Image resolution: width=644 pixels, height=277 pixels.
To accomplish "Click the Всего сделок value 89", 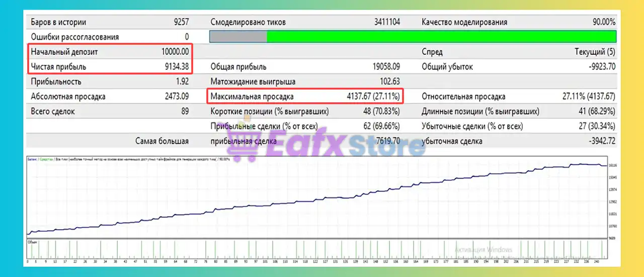I will [184, 111].
